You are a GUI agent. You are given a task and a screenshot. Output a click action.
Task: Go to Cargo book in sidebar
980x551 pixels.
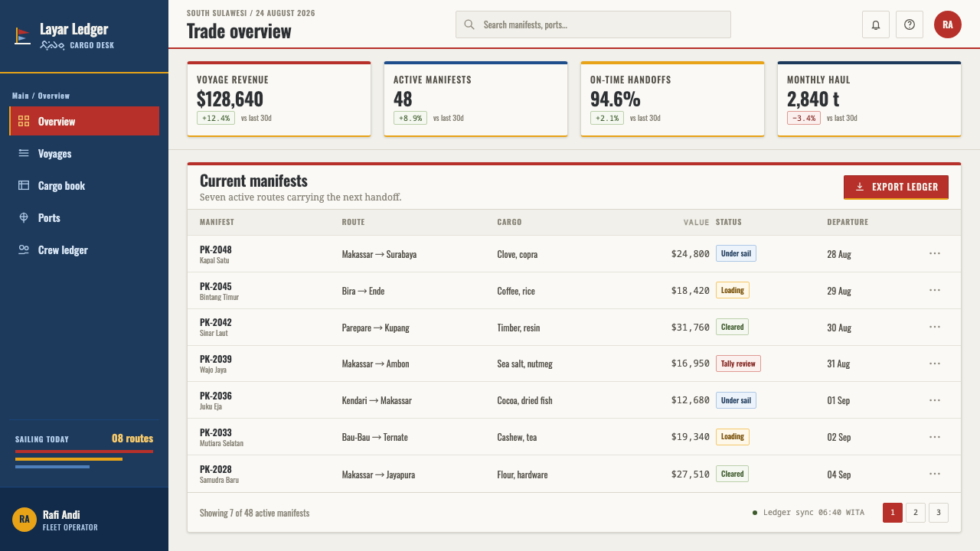coord(84,185)
